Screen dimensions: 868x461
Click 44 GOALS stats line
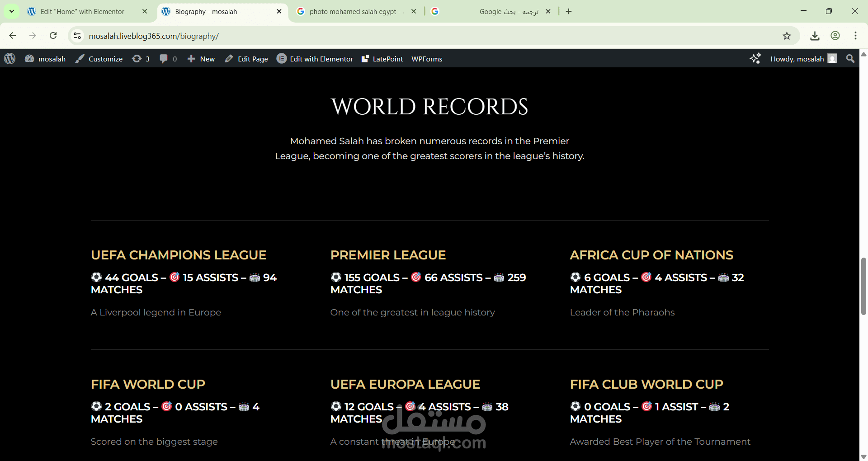[184, 283]
